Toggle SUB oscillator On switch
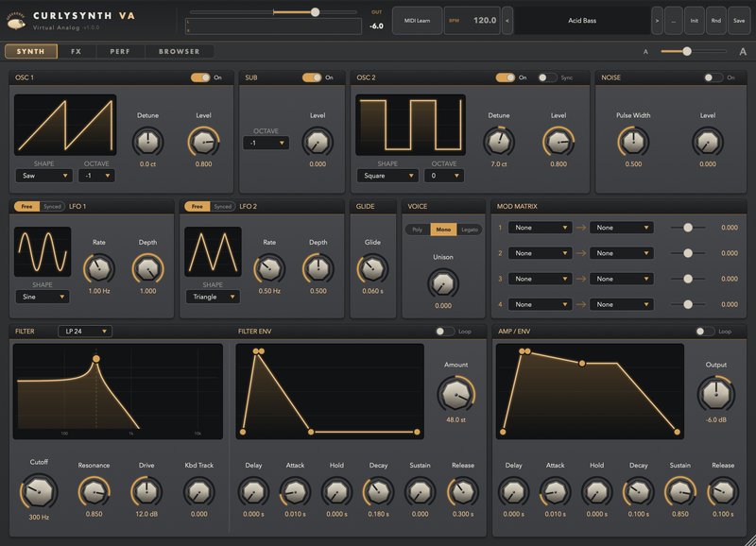This screenshot has width=756, height=546. pos(312,77)
